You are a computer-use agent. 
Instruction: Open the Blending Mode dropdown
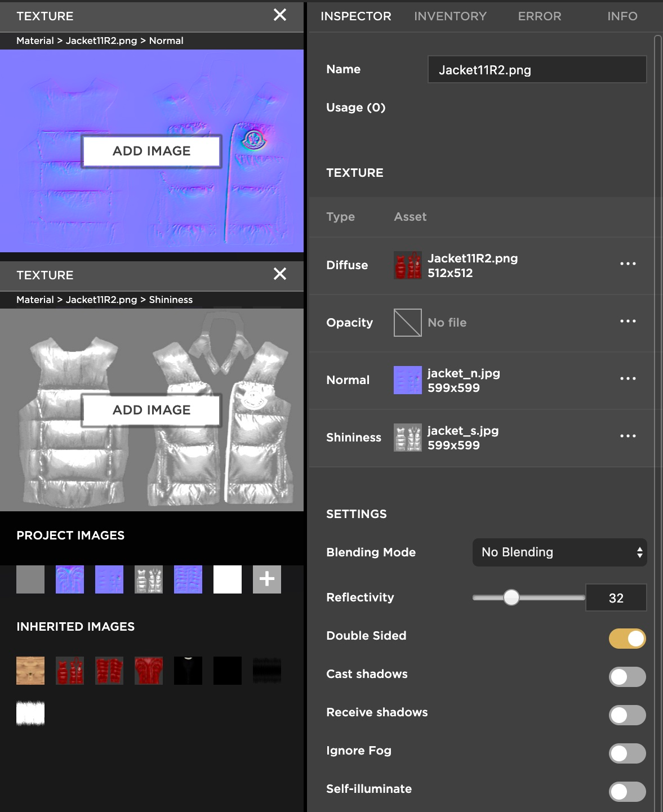559,552
